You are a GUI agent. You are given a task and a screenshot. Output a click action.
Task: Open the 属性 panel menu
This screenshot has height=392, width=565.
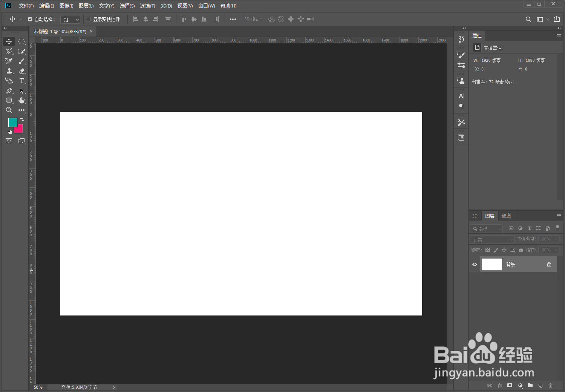tap(559, 35)
